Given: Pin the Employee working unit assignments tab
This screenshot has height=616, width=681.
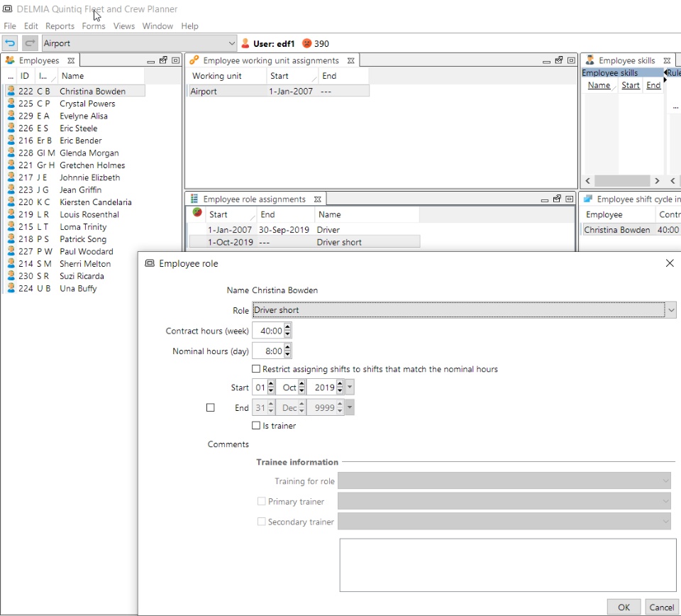Looking at the screenshot, I should 351,61.
